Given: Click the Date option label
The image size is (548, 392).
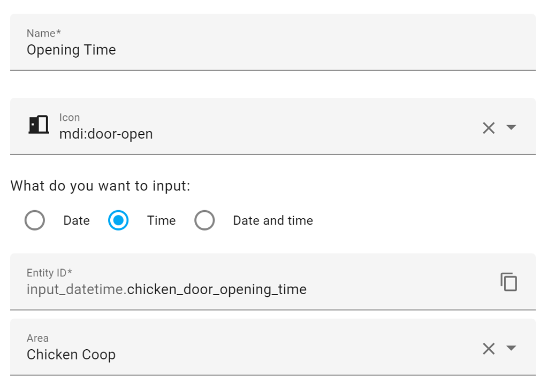Looking at the screenshot, I should point(76,220).
